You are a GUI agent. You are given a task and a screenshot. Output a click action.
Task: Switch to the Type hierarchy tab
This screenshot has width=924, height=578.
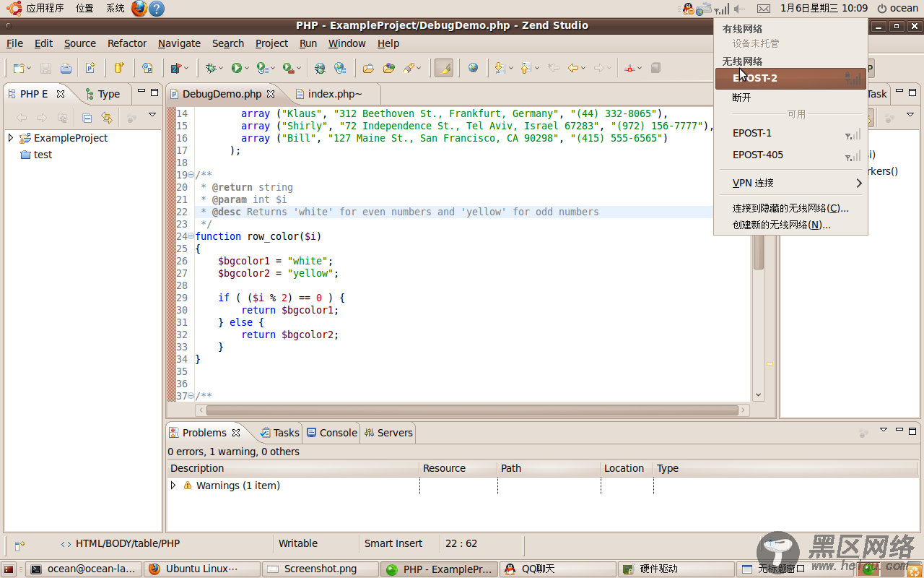(103, 94)
